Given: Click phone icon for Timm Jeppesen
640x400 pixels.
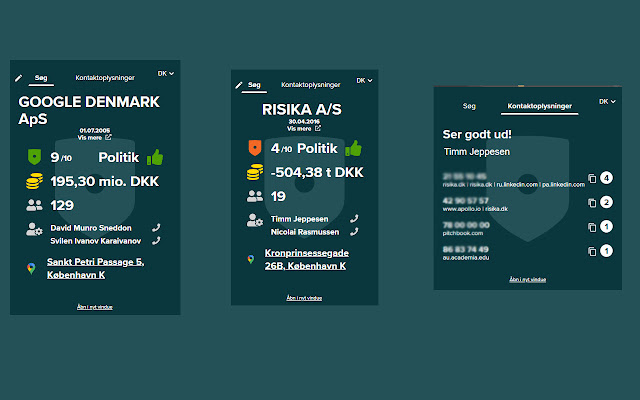Looking at the screenshot, I should click(x=354, y=219).
